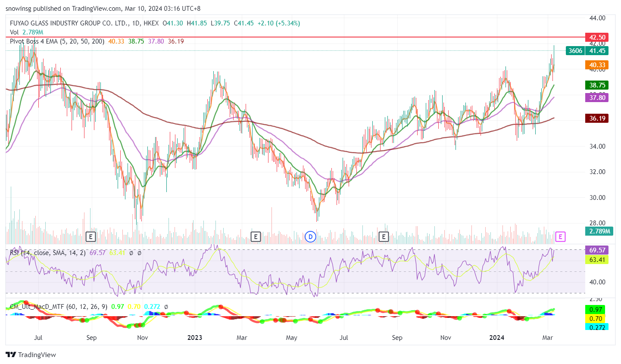Click the 28.00 price scale label
Screen dimensions: 621x364
pyautogui.click(x=597, y=223)
